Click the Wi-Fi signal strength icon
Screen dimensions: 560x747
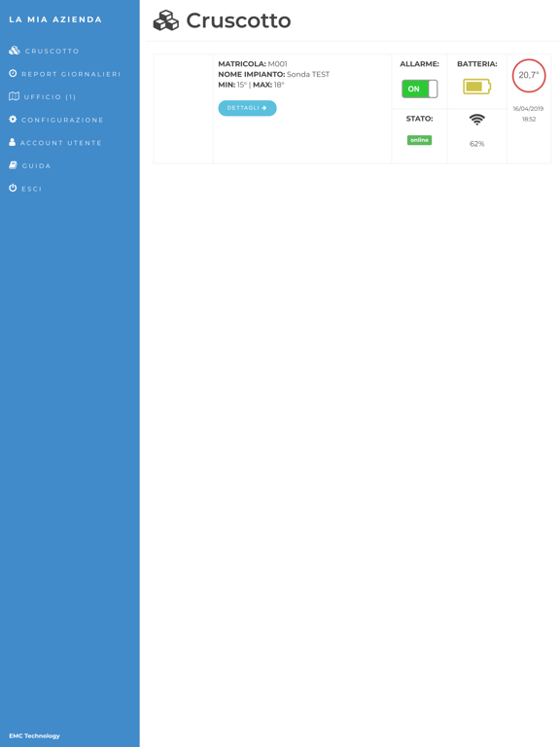click(476, 120)
